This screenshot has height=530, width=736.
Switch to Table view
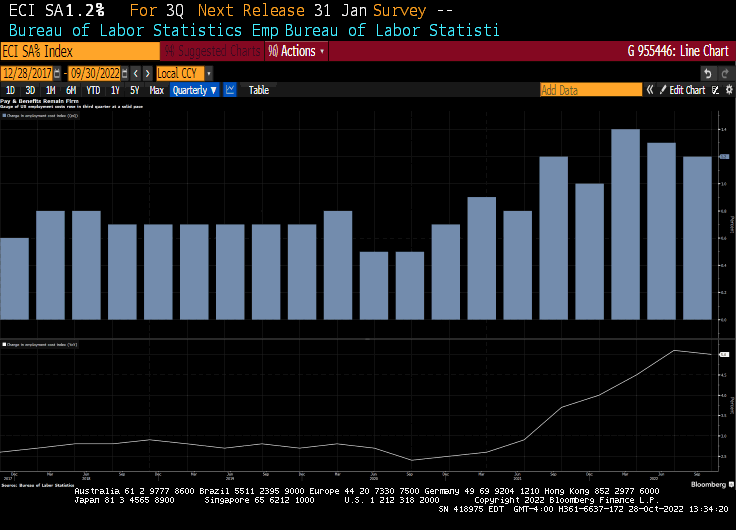point(258,90)
